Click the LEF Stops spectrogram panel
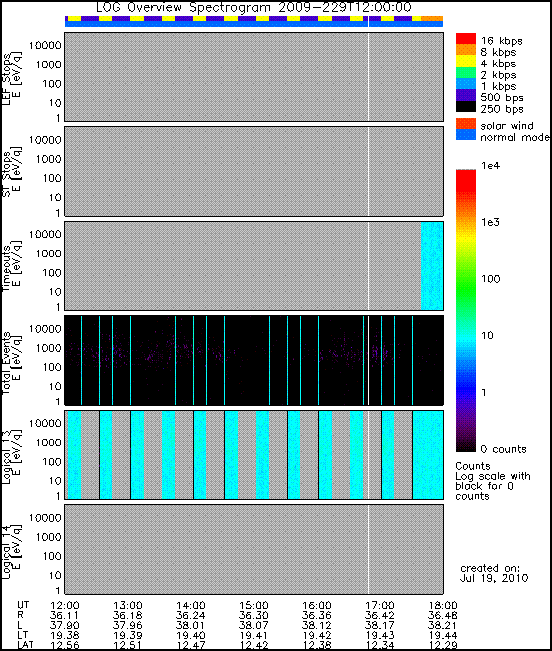This screenshot has height=651, width=552. point(254,77)
